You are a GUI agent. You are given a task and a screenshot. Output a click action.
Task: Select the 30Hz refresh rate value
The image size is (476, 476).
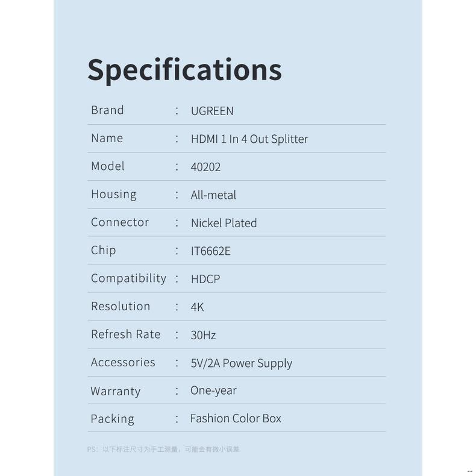pos(203,335)
